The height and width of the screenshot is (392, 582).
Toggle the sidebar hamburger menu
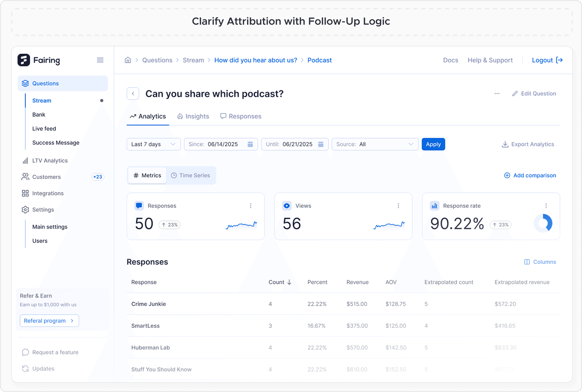click(100, 60)
